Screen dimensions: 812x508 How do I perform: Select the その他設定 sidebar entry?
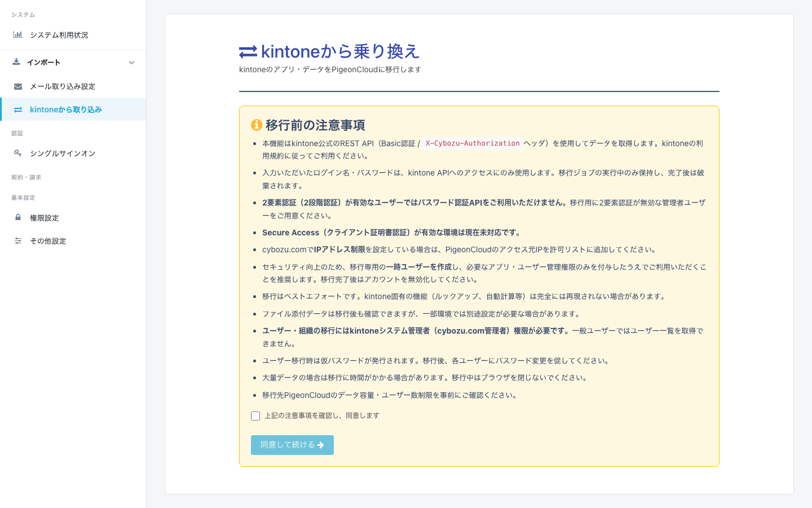click(x=49, y=240)
